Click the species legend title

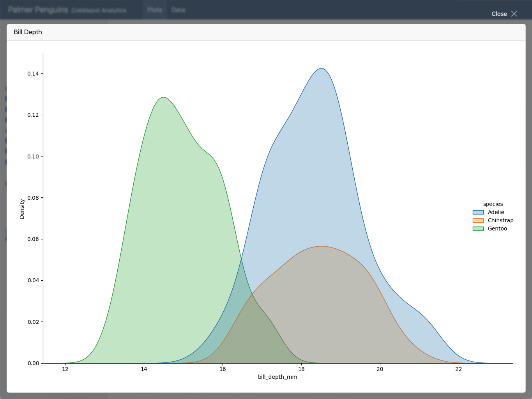coord(493,204)
